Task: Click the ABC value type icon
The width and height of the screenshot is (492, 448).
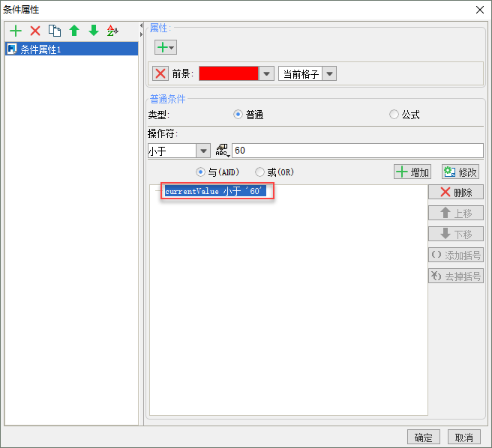Action: point(223,151)
